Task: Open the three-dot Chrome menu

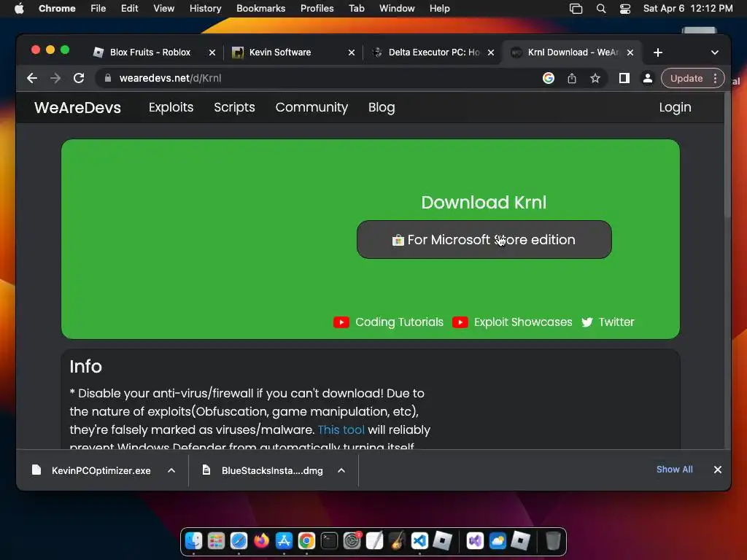Action: coord(715,78)
